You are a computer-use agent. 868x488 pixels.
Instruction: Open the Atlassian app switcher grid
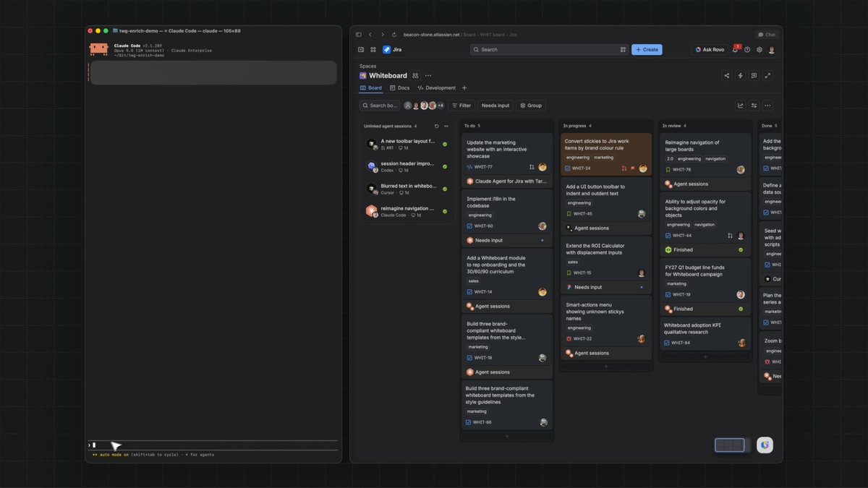(x=373, y=50)
